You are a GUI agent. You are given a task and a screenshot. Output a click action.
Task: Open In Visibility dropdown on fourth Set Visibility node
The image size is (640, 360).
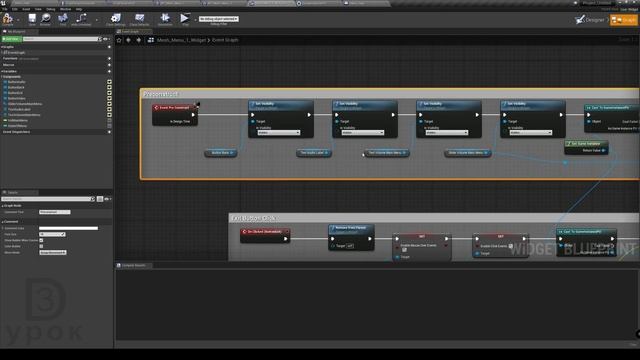point(531,133)
